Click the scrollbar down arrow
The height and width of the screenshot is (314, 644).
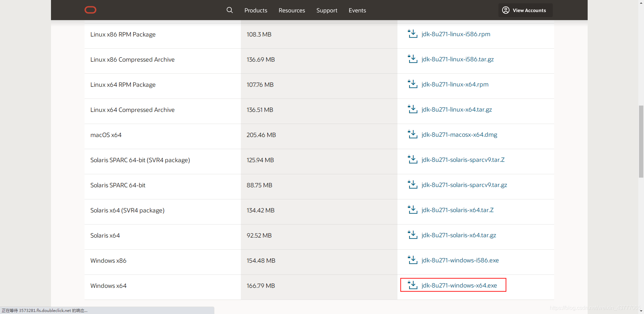[x=641, y=311]
